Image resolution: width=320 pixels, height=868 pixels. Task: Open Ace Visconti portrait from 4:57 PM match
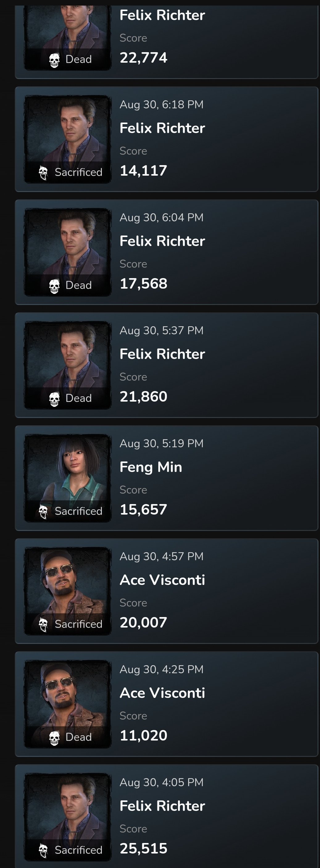[68, 591]
